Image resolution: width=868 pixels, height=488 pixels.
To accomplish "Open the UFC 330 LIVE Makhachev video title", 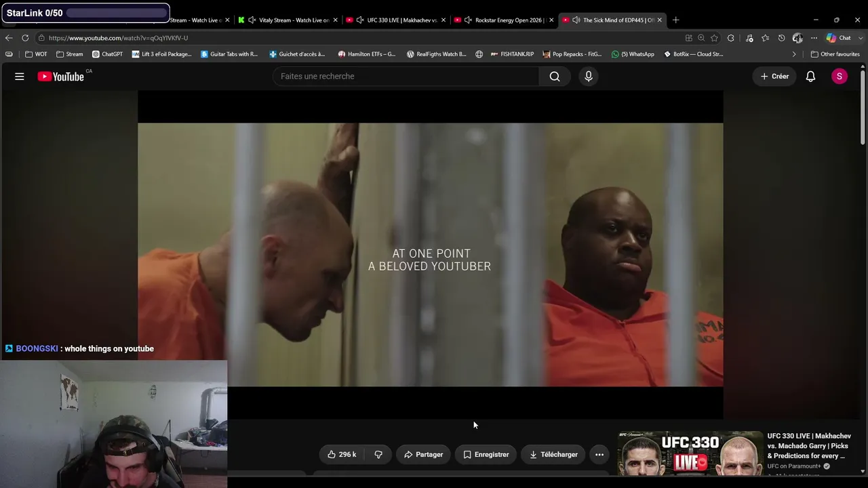I will 809,446.
